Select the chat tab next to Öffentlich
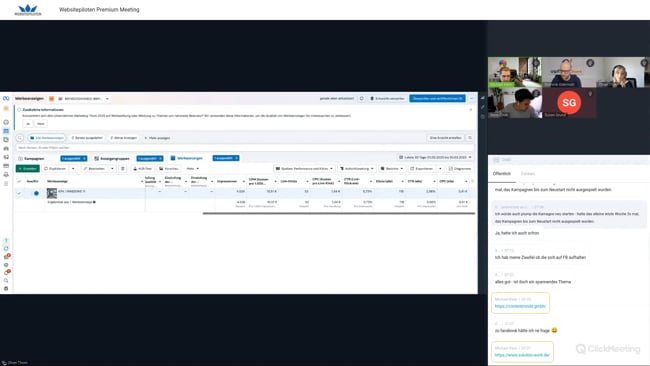Viewport: 650px width, 366px height. point(528,174)
